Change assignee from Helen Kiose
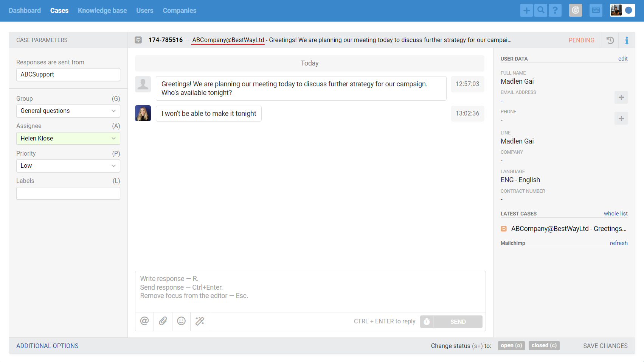Viewport: 644px width, 362px height. [68, 138]
